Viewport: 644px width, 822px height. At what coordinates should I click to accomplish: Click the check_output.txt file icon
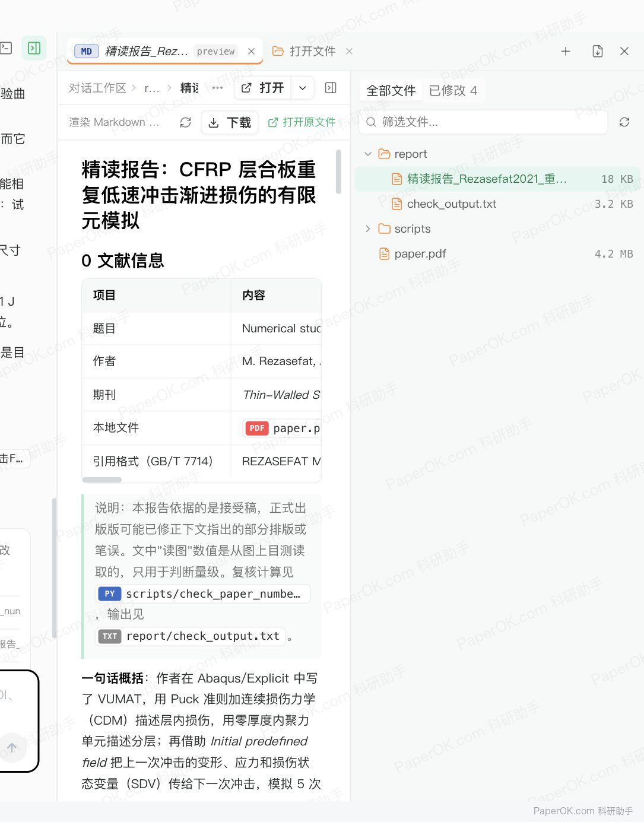[x=397, y=204]
